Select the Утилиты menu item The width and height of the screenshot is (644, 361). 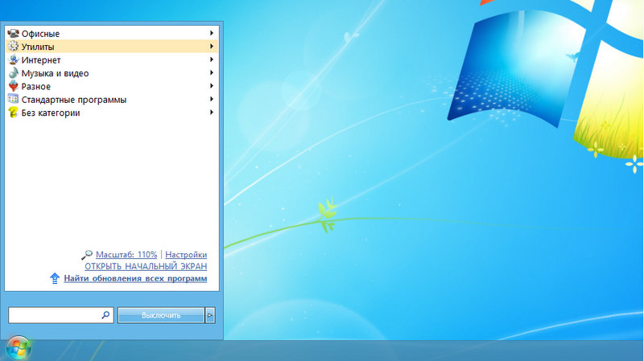[112, 47]
